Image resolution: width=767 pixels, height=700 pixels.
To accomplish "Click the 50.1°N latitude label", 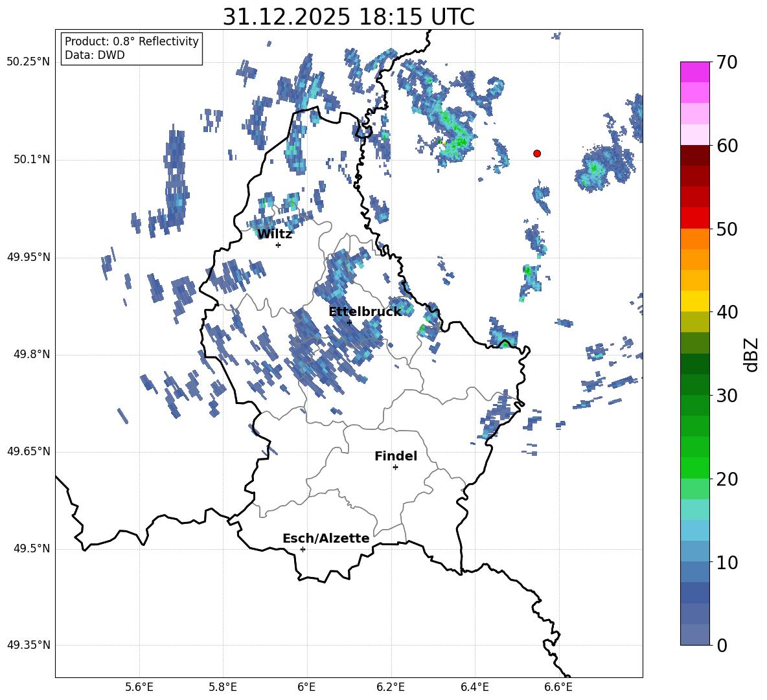I will 32,160.
